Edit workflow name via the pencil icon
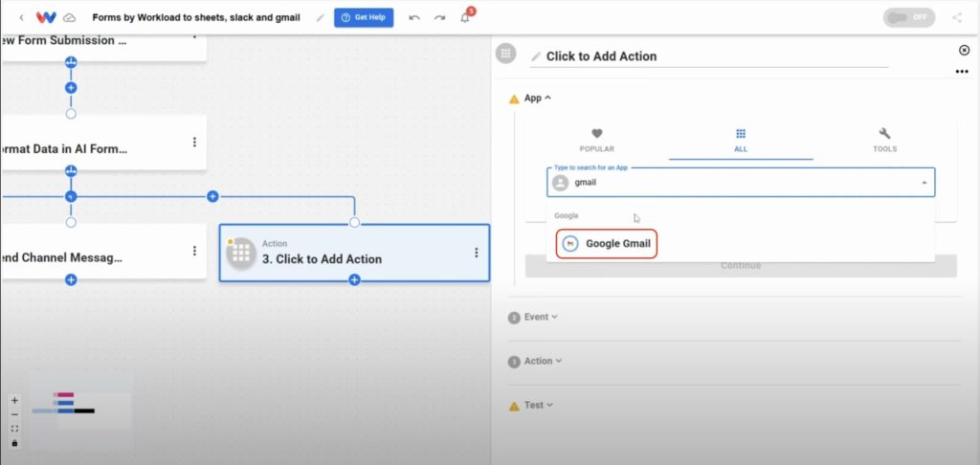This screenshot has height=465, width=980. [x=321, y=17]
